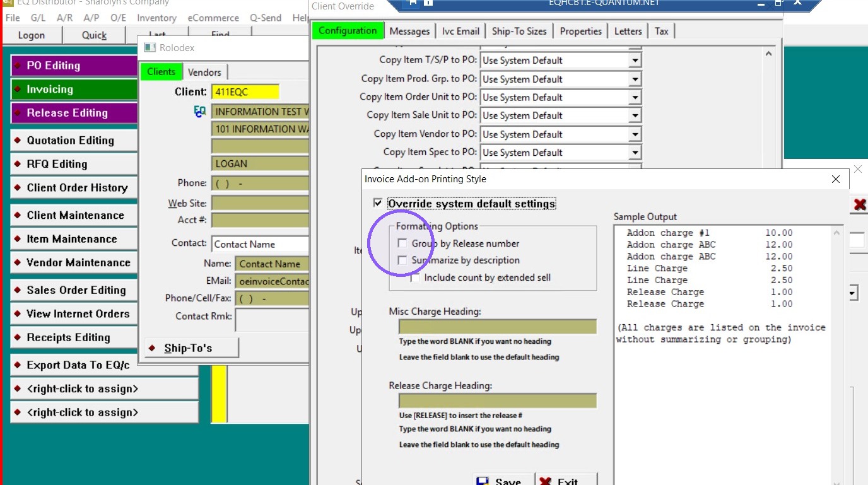Open Copy Item Order Unit to PO dropdown
The height and width of the screenshot is (485, 868).
click(x=635, y=98)
